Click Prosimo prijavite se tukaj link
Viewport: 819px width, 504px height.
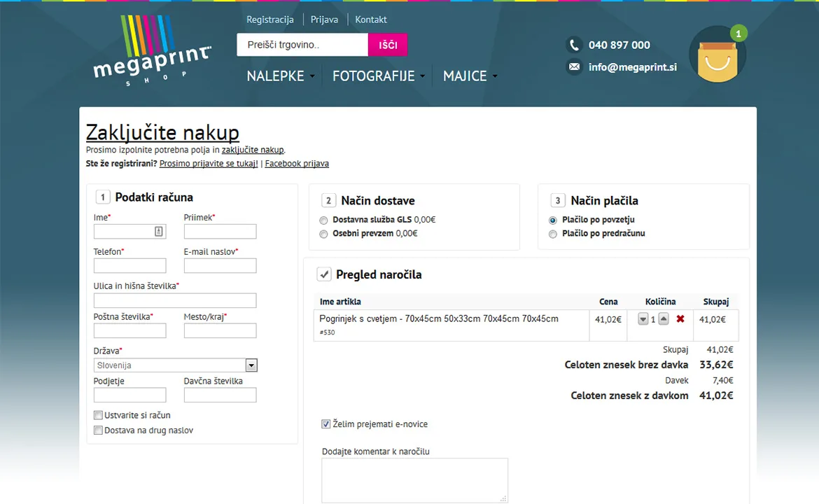pos(209,164)
